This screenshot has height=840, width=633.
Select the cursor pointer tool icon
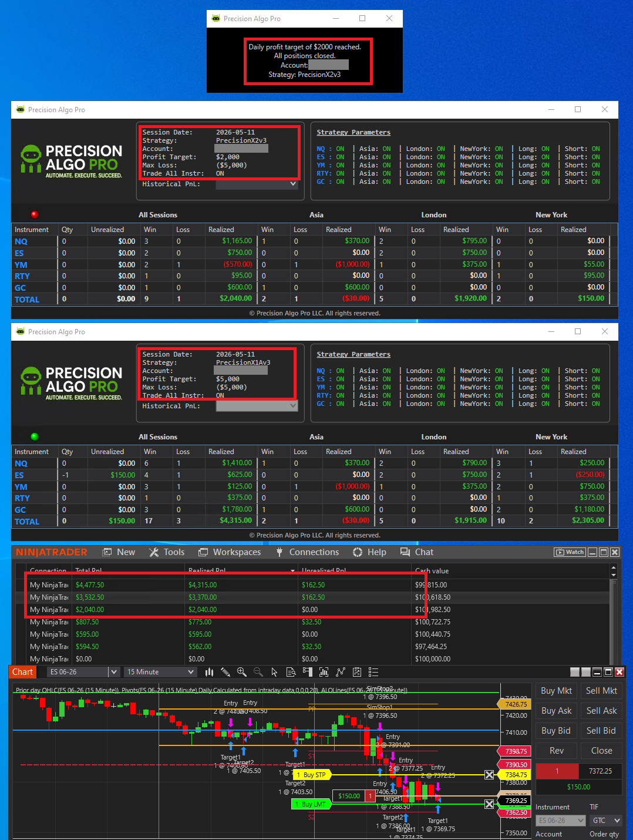(274, 672)
